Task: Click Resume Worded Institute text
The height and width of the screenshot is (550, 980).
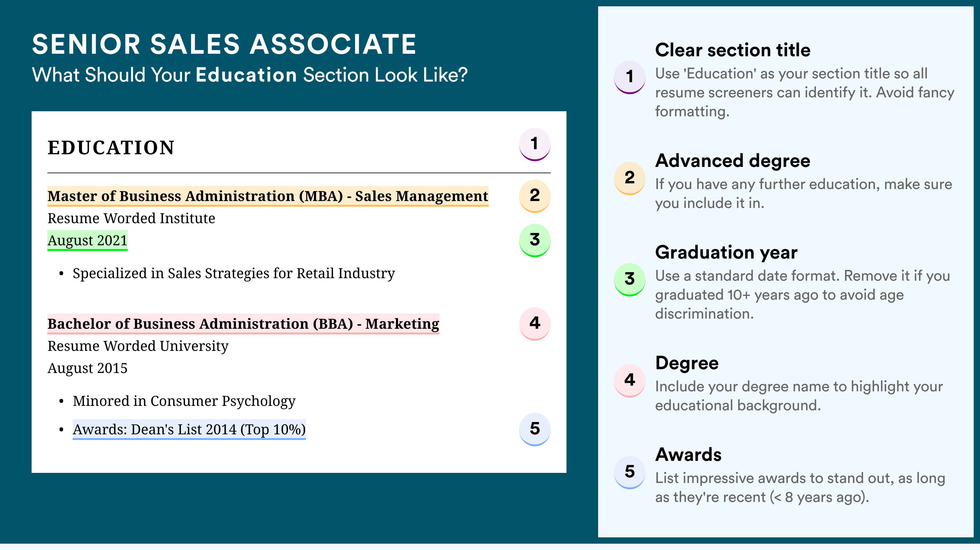Action: pos(131,218)
